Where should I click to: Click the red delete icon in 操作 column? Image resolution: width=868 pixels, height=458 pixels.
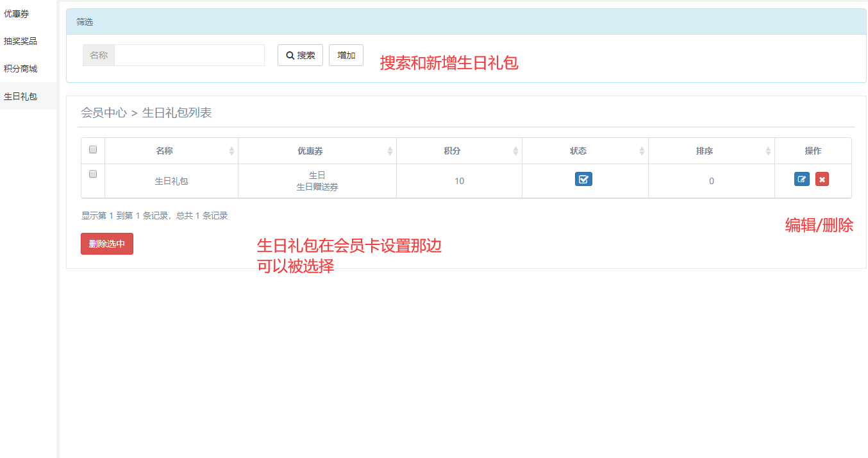pyautogui.click(x=822, y=180)
